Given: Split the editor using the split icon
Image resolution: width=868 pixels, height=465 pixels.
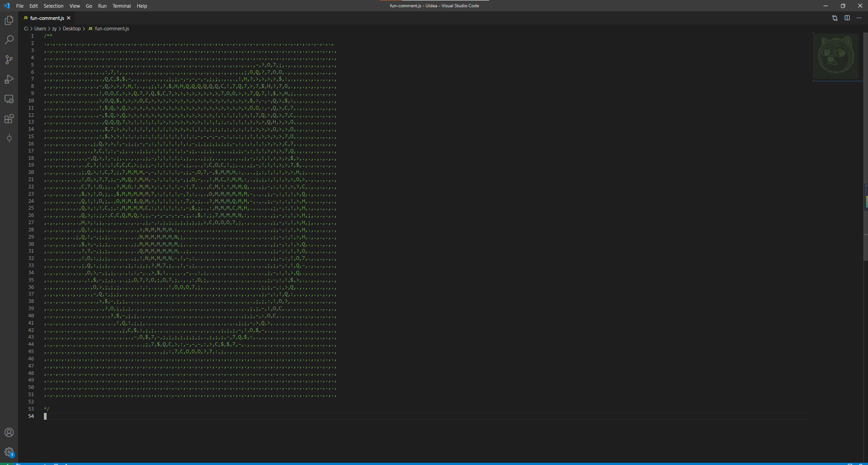Looking at the screenshot, I should coord(847,18).
